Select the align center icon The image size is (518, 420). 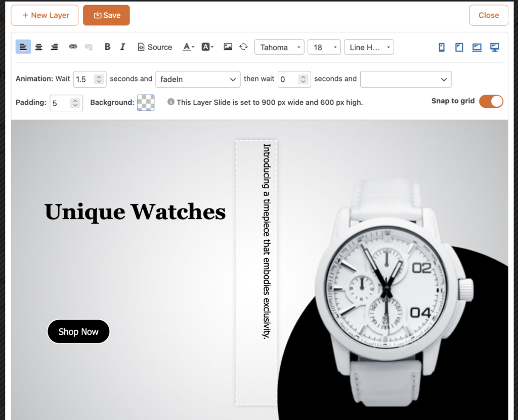[38, 47]
